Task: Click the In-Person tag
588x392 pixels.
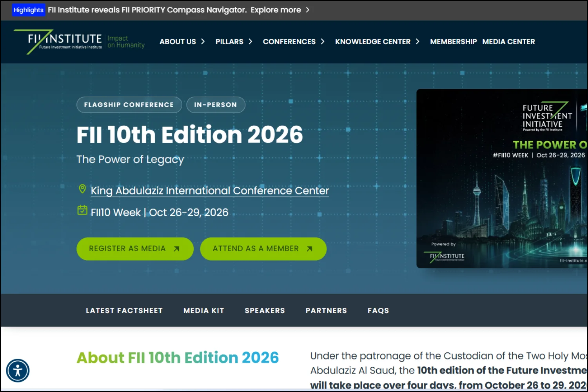Action: (x=216, y=105)
